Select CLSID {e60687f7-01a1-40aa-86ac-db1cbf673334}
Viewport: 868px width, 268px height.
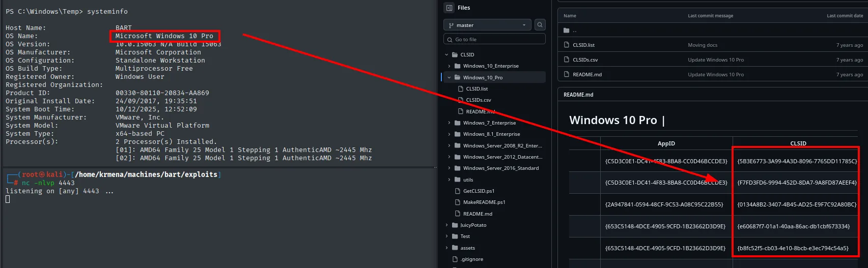coord(793,226)
